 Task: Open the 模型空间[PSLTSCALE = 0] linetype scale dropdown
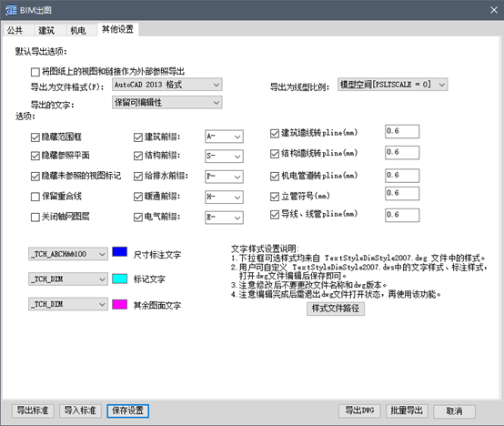pos(392,85)
